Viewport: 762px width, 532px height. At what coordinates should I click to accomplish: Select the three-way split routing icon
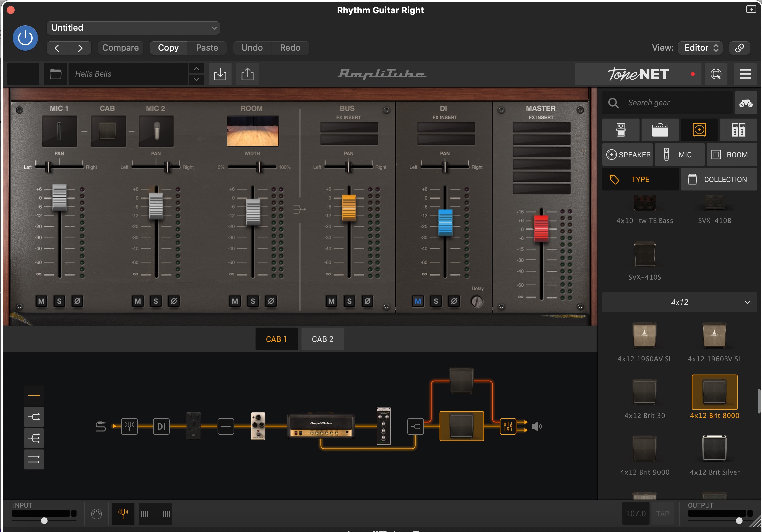click(34, 438)
